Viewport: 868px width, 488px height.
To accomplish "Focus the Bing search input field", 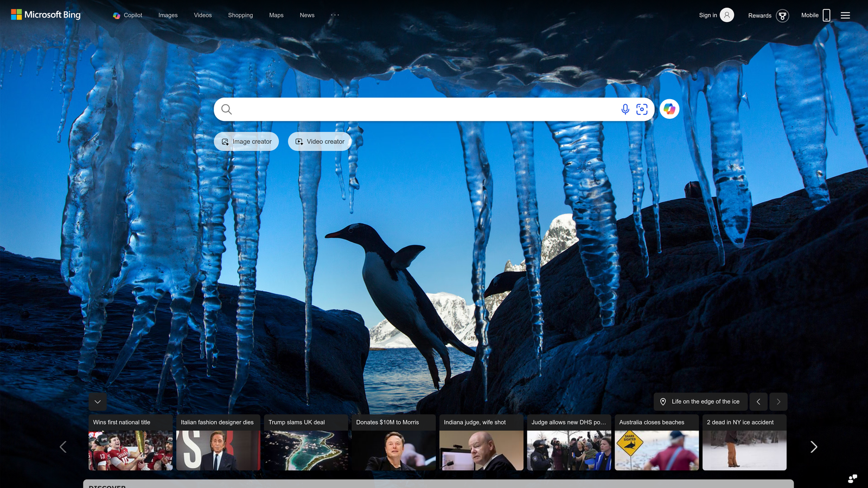I will point(423,110).
